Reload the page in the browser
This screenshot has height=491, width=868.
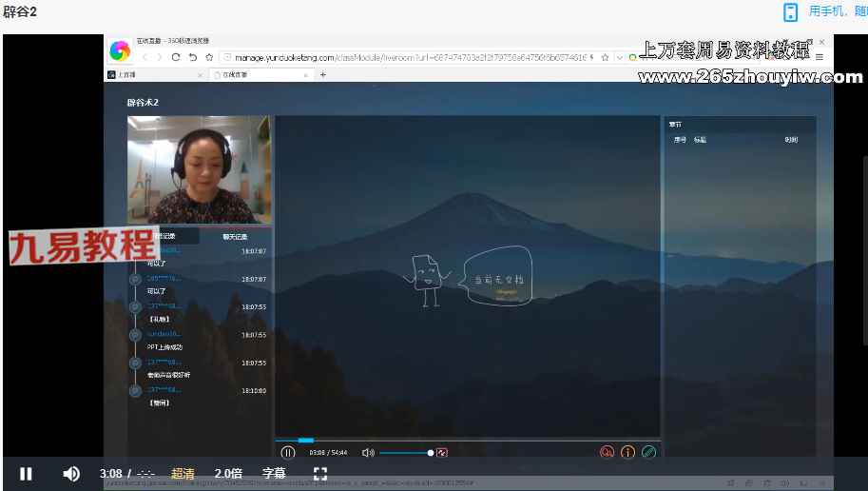click(x=176, y=57)
